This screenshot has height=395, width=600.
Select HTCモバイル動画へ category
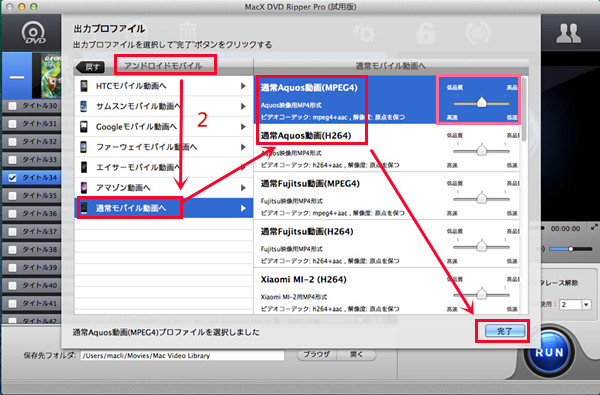pyautogui.click(x=164, y=86)
